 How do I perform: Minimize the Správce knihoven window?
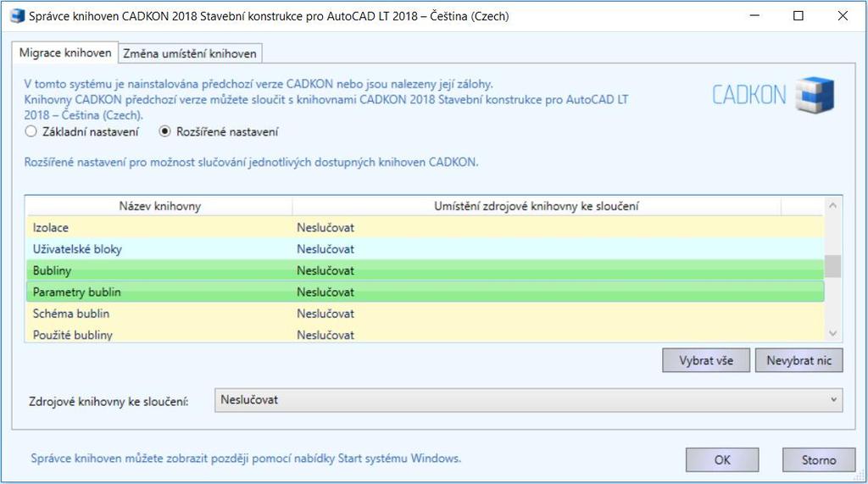pos(754,15)
